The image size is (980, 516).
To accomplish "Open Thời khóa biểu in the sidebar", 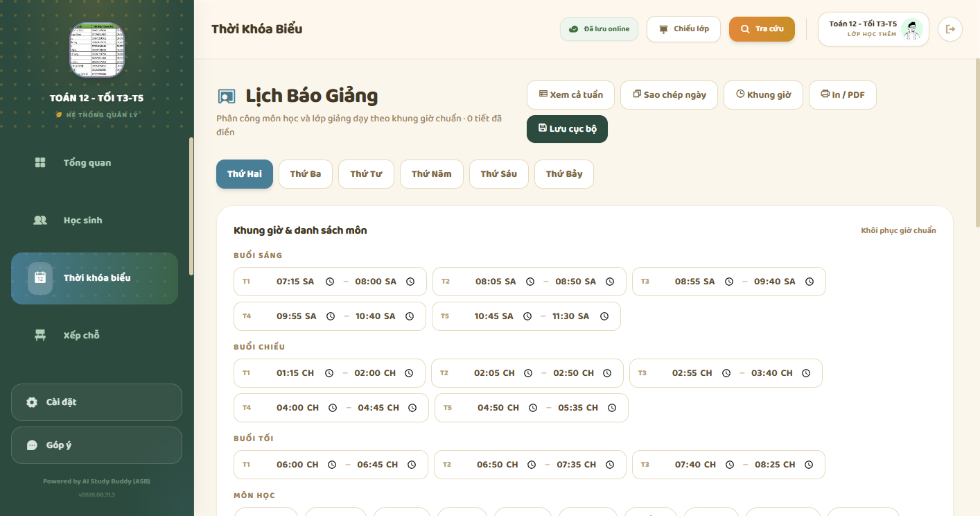I will (x=94, y=278).
